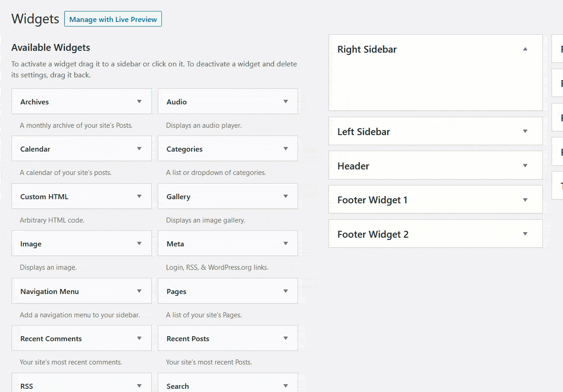Open the Meta widget dropdown
The width and height of the screenshot is (563, 392).
[286, 243]
